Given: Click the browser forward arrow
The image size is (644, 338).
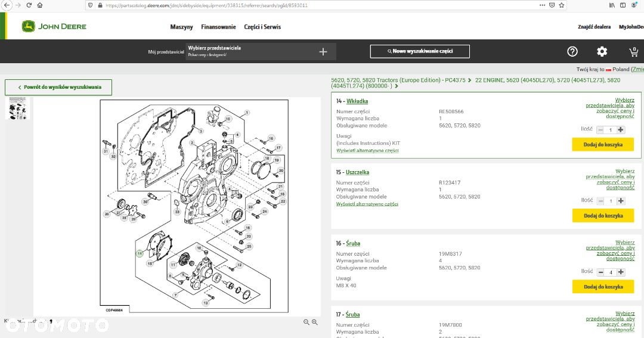Looking at the screenshot, I should pyautogui.click(x=18, y=5).
